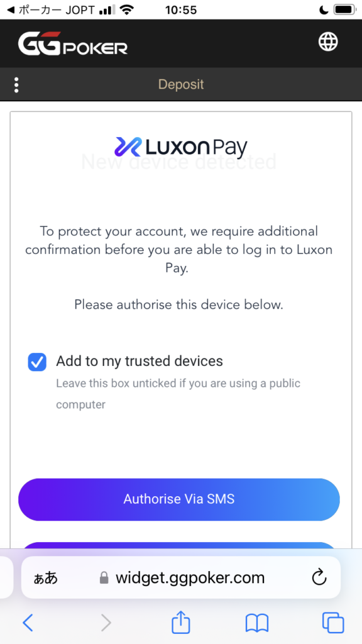
Task: Tap the lock icon in address bar
Action: click(104, 579)
